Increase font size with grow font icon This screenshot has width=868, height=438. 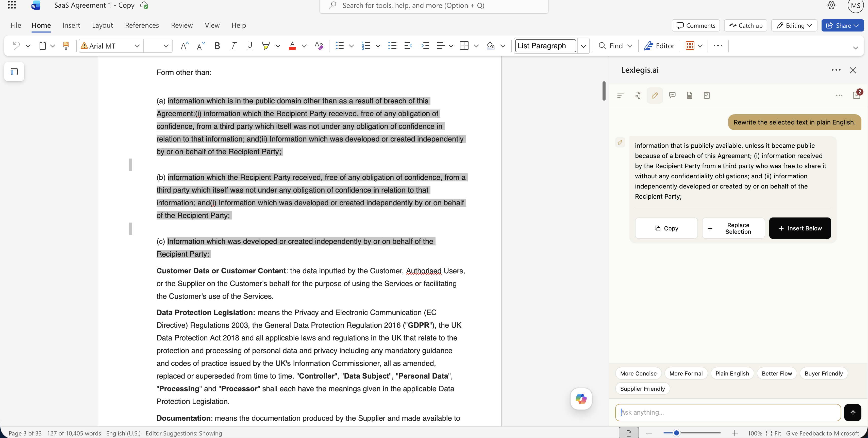click(184, 45)
